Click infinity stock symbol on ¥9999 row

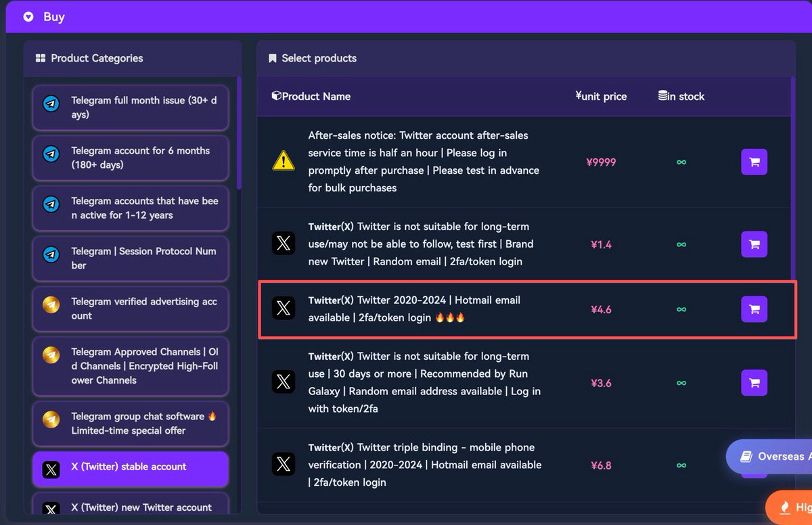[681, 162]
